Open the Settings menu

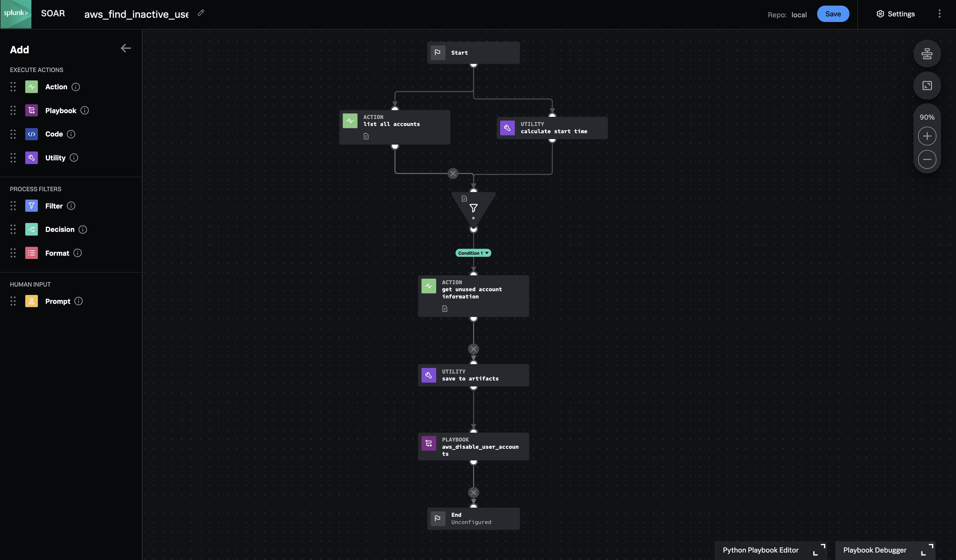pyautogui.click(x=895, y=14)
